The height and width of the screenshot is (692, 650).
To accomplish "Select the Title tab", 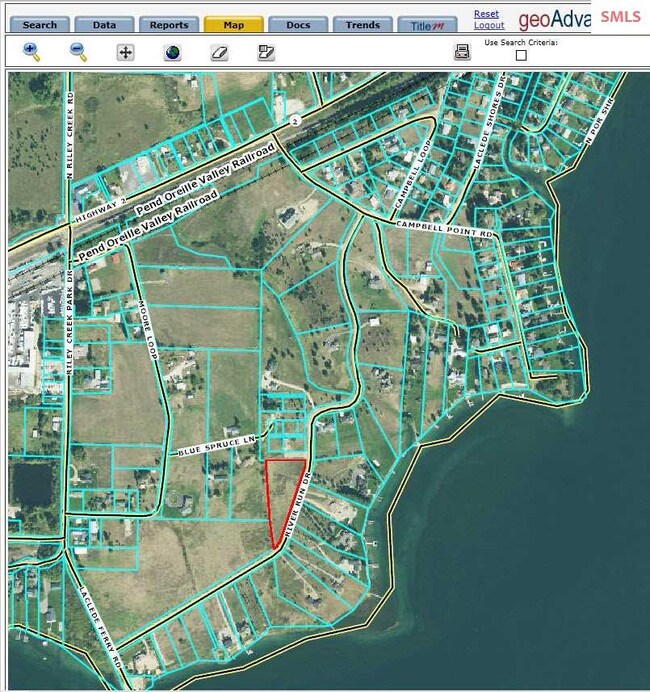I will tap(427, 25).
